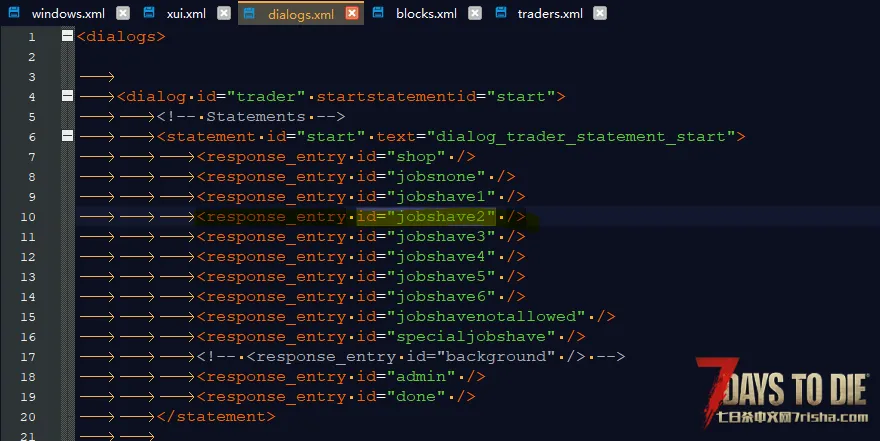Close the xui.xml tab
Viewport: 880px width, 441px height.
tap(224, 14)
